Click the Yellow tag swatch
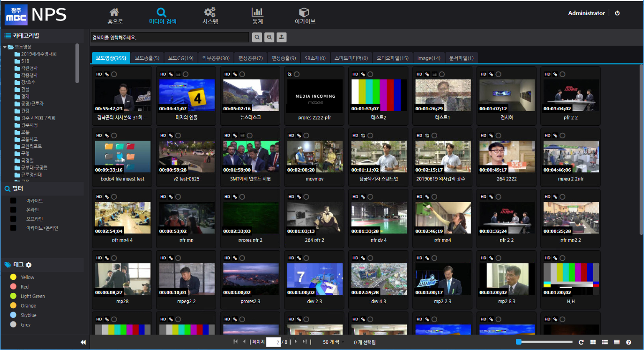 click(13, 277)
